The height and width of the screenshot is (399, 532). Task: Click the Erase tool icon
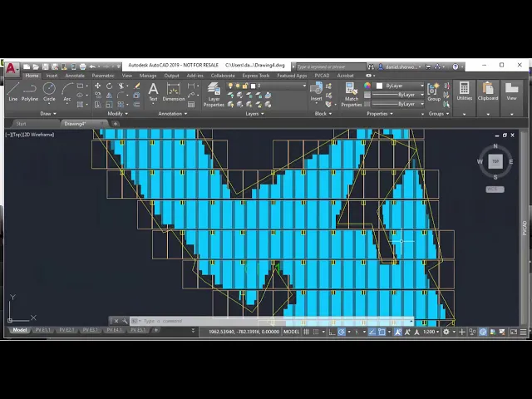[137, 86]
